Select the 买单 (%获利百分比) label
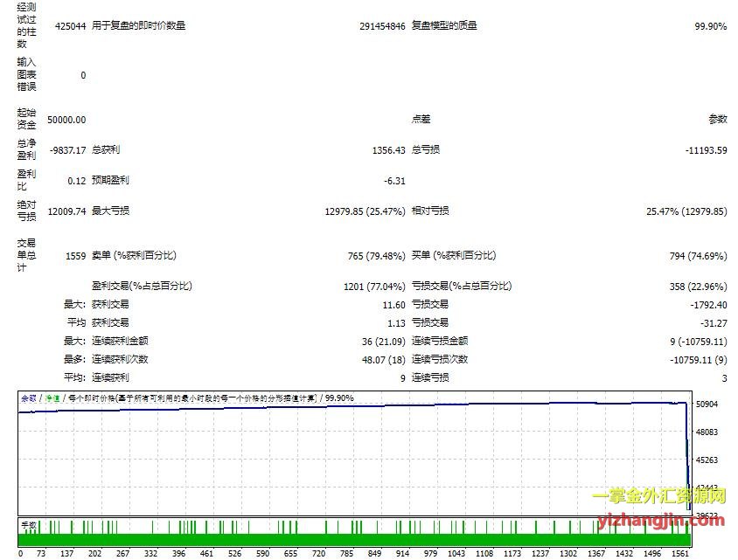Screen dimensions: 738x560 pyautogui.click(x=454, y=256)
